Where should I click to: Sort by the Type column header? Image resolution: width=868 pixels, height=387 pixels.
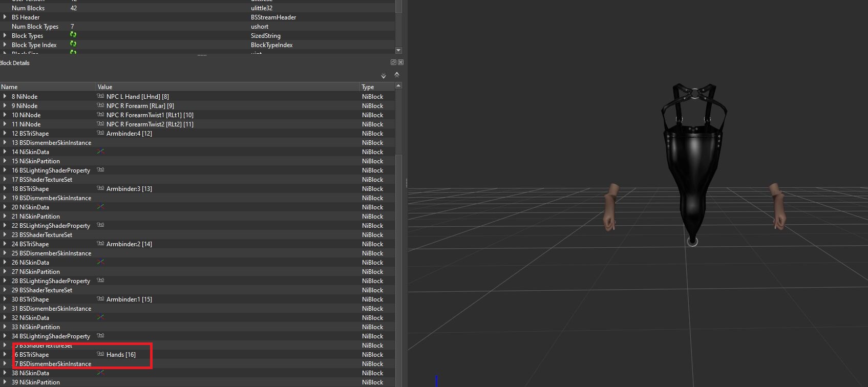tap(377, 87)
